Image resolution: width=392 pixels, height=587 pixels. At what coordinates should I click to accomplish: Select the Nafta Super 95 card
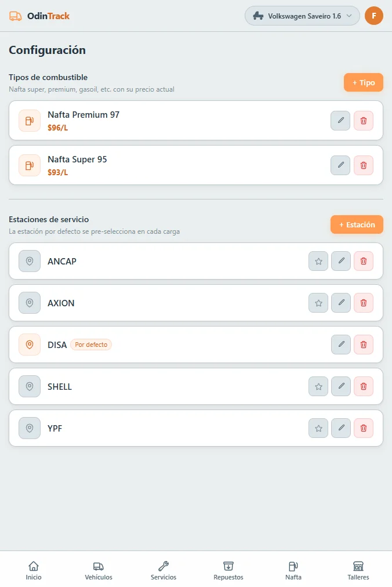point(196,165)
